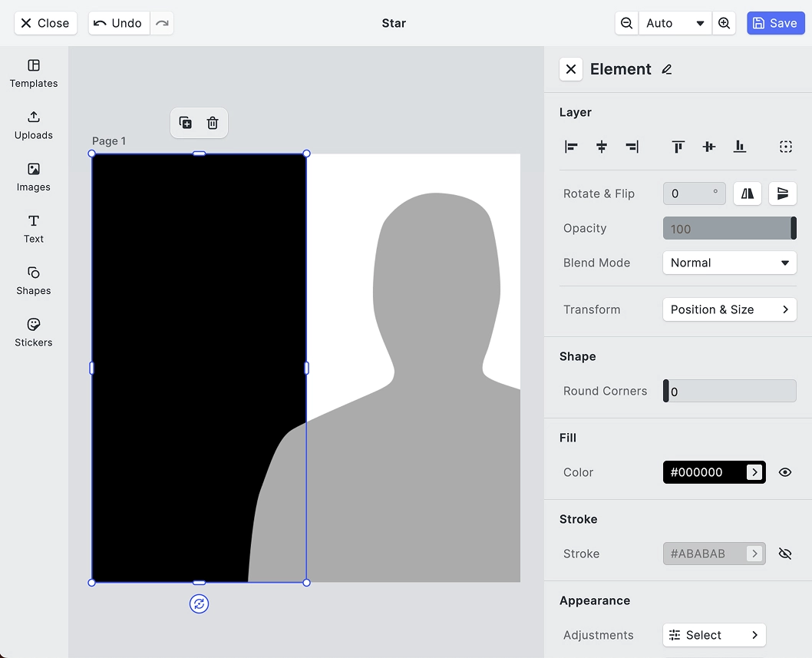Hide the fill color with eye icon
The height and width of the screenshot is (658, 812).
[784, 472]
